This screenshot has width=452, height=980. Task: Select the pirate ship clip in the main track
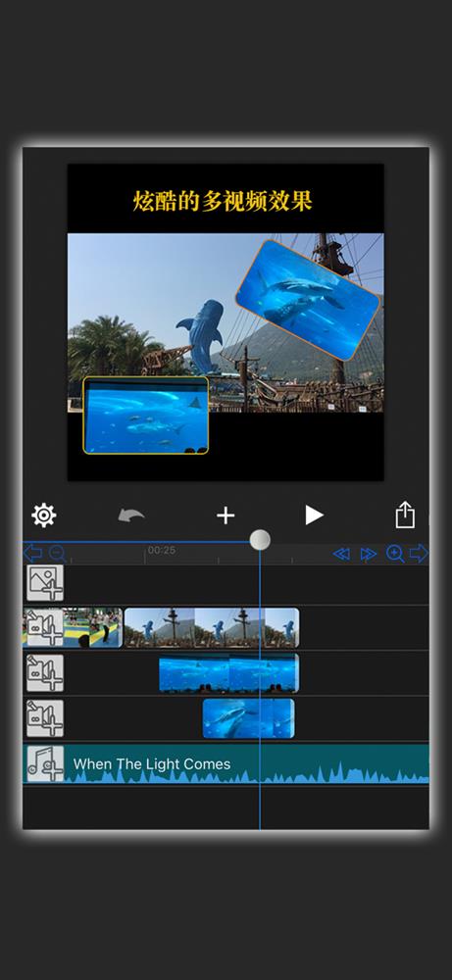[212, 628]
